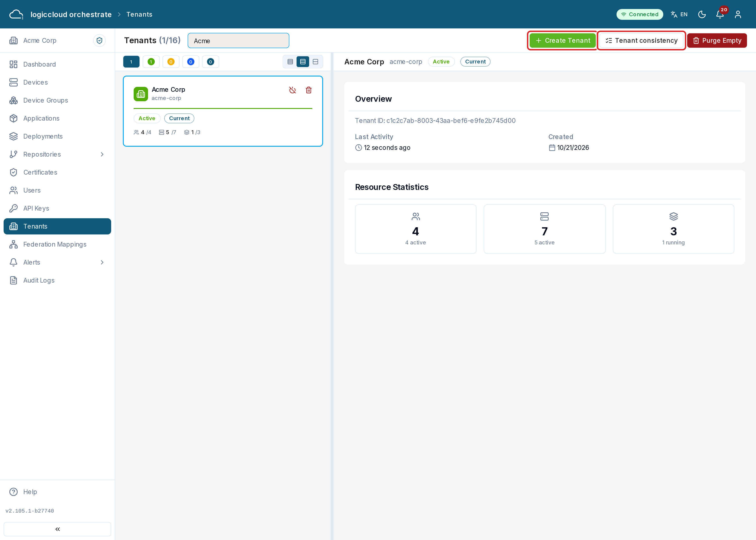
Task: Filter tenants by blue status badge
Action: click(191, 61)
